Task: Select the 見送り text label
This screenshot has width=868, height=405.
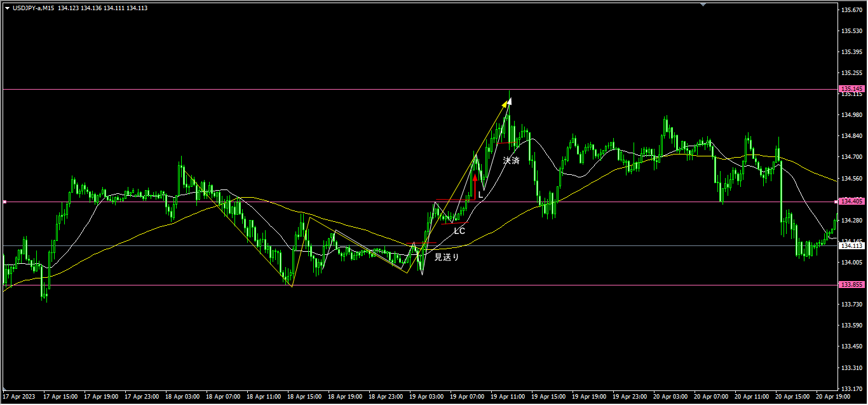Action: [446, 257]
